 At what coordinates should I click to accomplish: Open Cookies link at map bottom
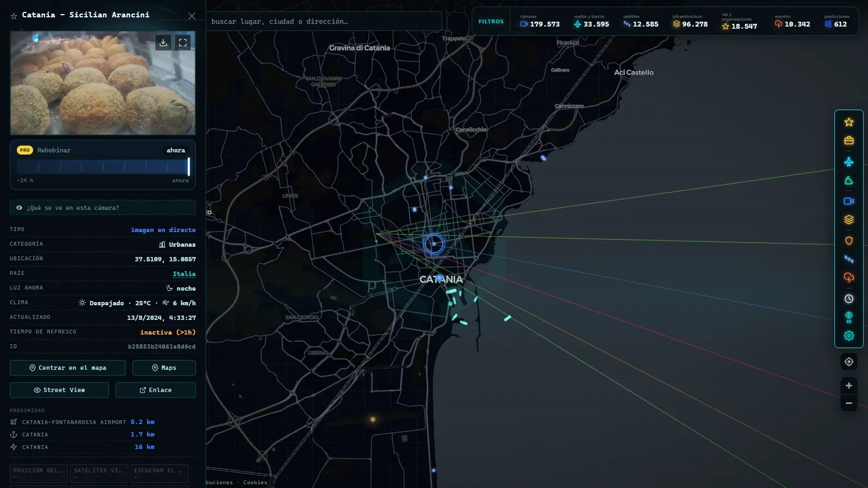click(x=255, y=483)
